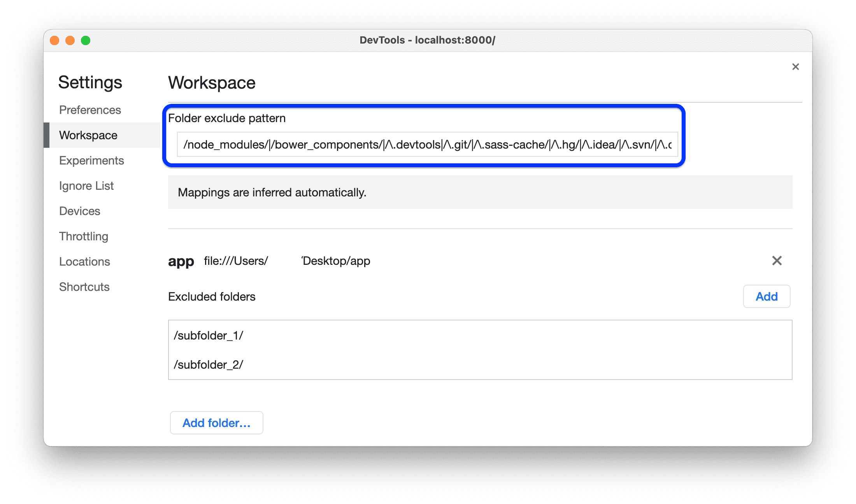Select the /subfolder_2/ excluded folder entry
Viewport: 856px width, 504px height.
point(209,364)
